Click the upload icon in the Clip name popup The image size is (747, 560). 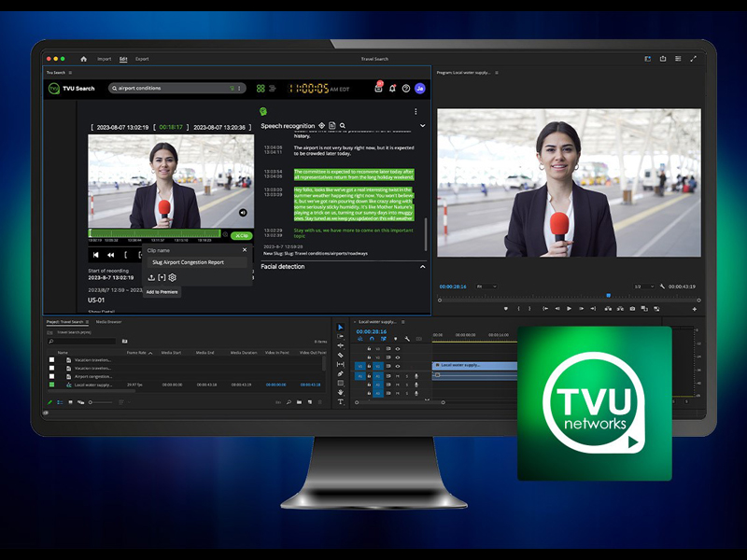click(151, 278)
